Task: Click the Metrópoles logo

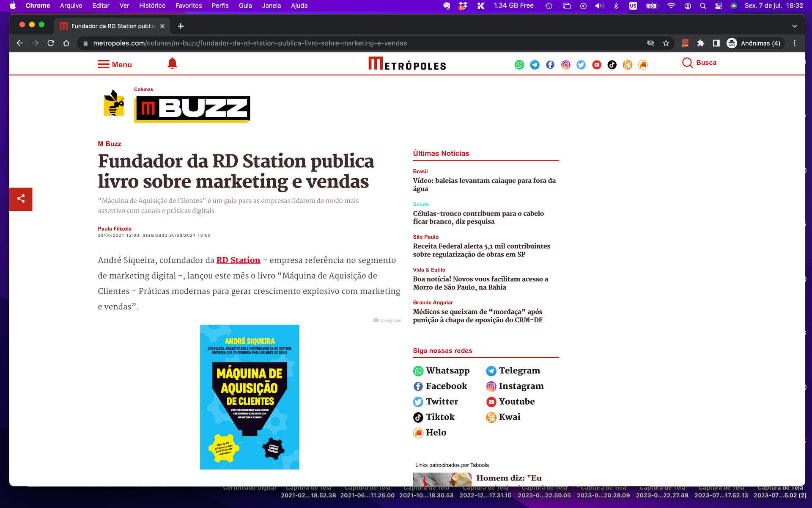Action: [407, 63]
